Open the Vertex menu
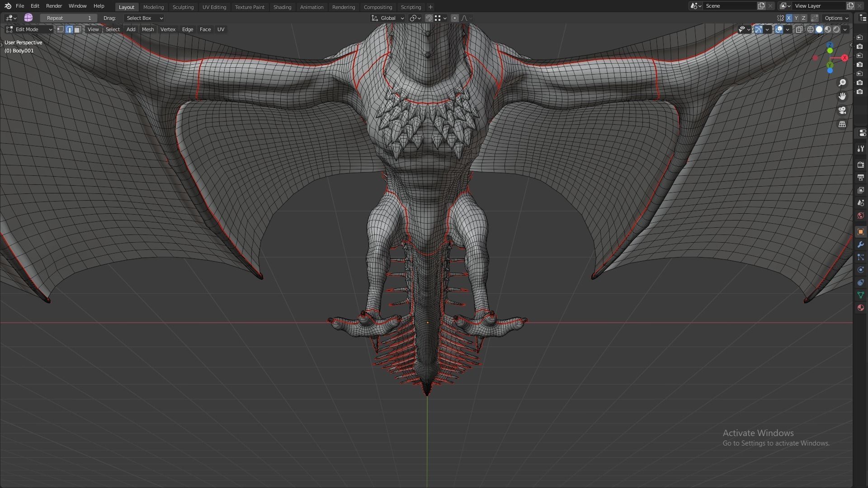 coord(168,29)
